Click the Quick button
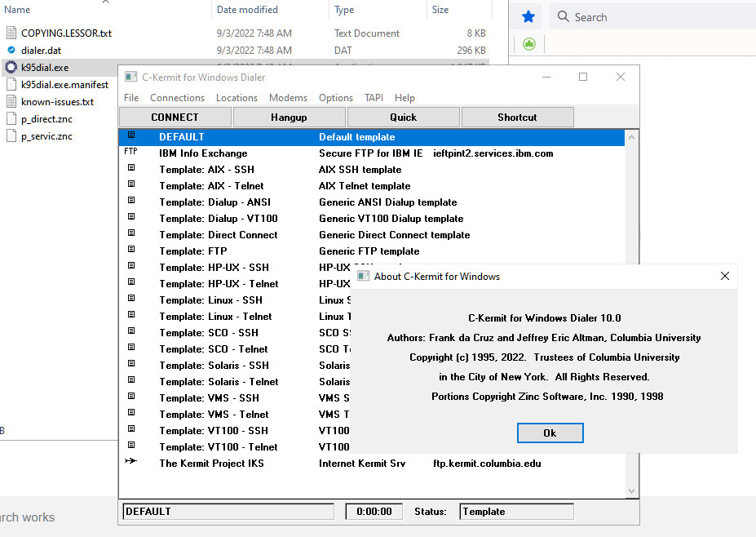 (x=403, y=118)
